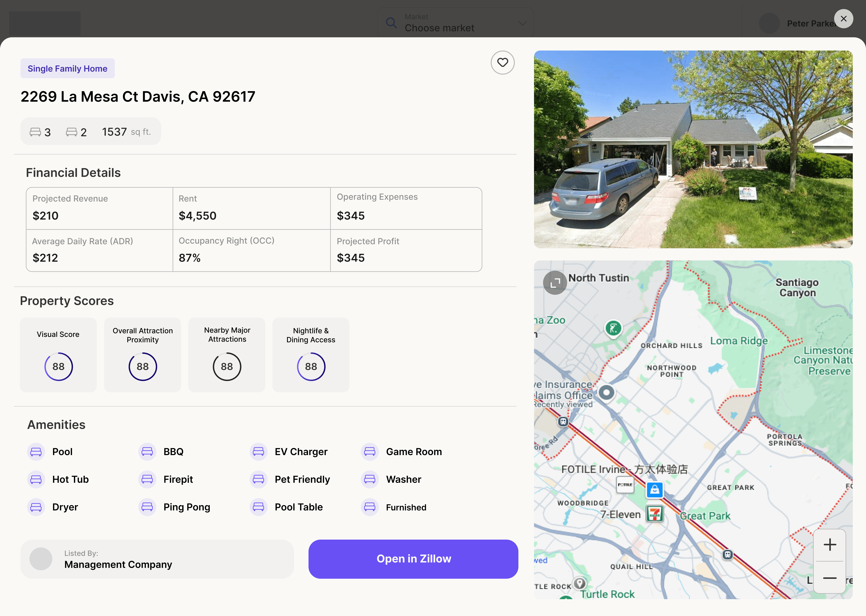This screenshot has width=866, height=616.
Task: Click the Loma Ridge label on map
Action: (739, 341)
